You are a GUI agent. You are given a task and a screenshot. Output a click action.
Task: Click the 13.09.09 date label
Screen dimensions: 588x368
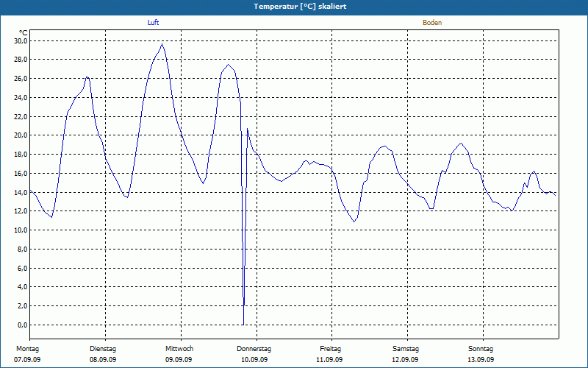481,360
